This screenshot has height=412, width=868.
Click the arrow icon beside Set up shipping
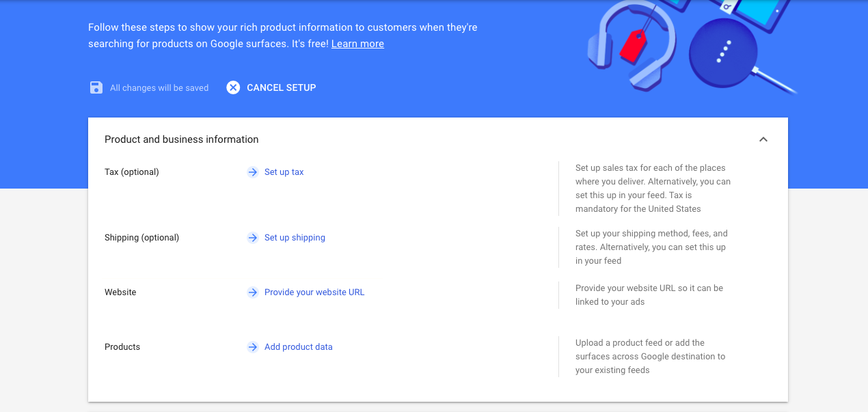pos(253,238)
